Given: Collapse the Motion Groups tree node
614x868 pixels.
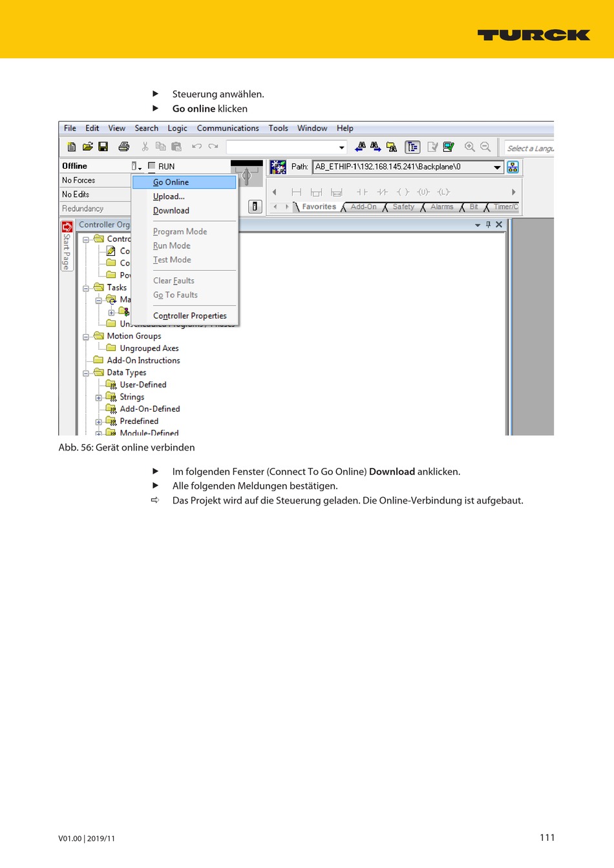Looking at the screenshot, I should (86, 337).
